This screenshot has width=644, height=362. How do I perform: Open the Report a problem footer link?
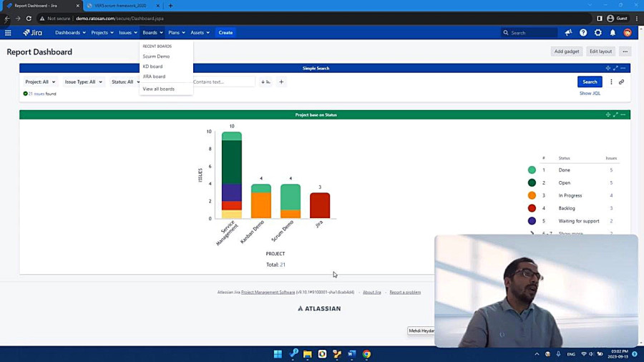click(x=405, y=292)
